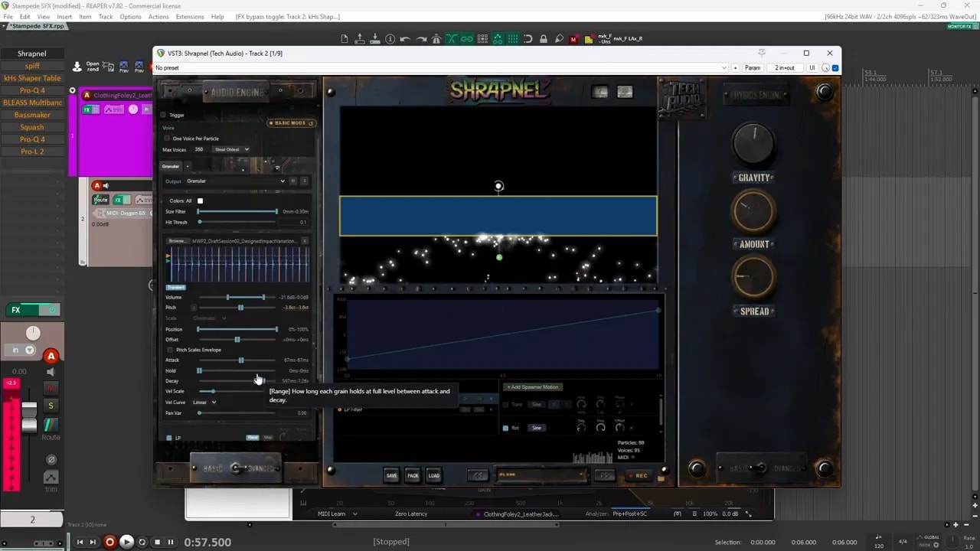Click the Undo arrow in REAPER toolbar

tap(405, 39)
